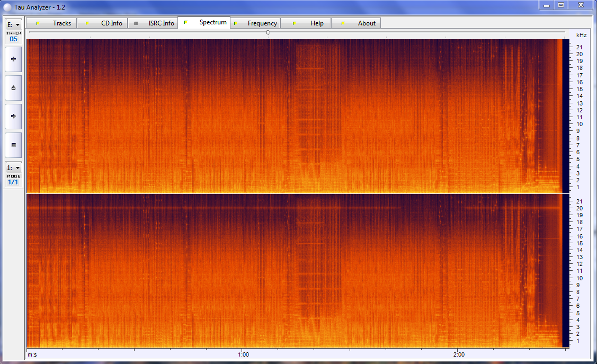Click the play button in the sidebar
This screenshot has width=597, height=364.
[x=13, y=59]
